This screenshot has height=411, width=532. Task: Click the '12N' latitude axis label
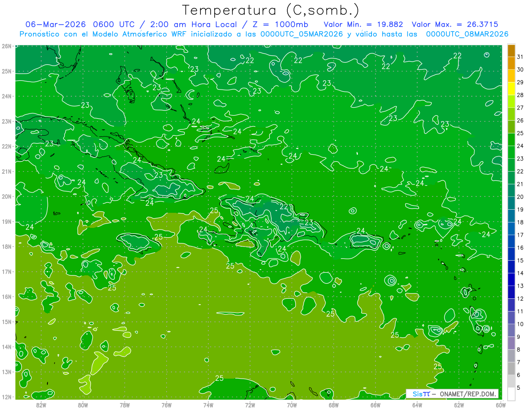coord(6,397)
